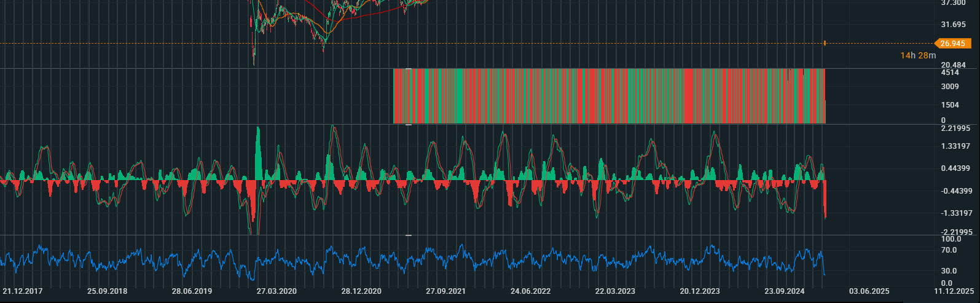The width and height of the screenshot is (980, 303).
Task: Click the 1504 volume scale value
Action: pyautogui.click(x=950, y=105)
